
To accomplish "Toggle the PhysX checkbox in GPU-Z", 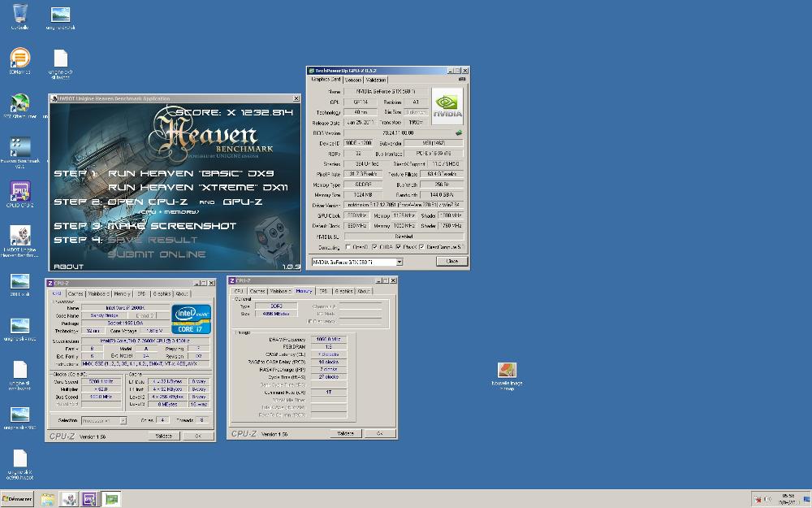I will [x=398, y=247].
